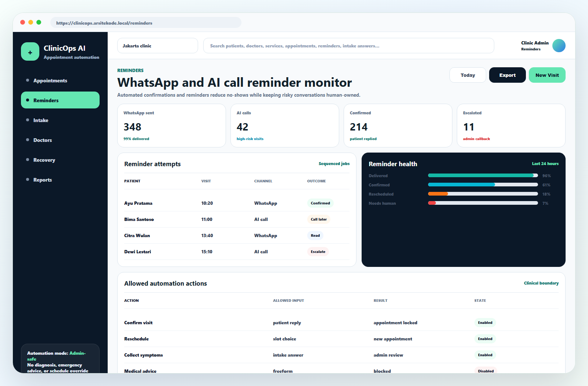Click the Export button
This screenshot has width=588, height=386.
[508, 75]
